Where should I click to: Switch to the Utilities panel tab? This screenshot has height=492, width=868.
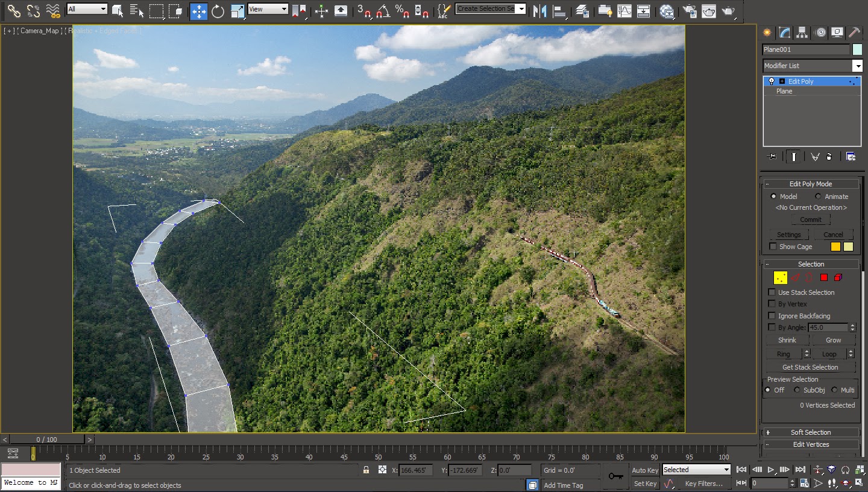point(854,33)
